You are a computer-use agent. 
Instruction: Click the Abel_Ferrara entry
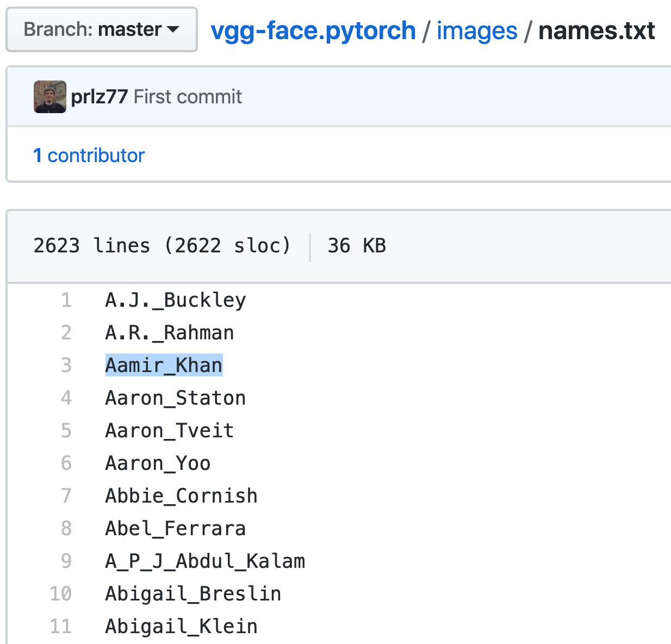[x=175, y=528]
